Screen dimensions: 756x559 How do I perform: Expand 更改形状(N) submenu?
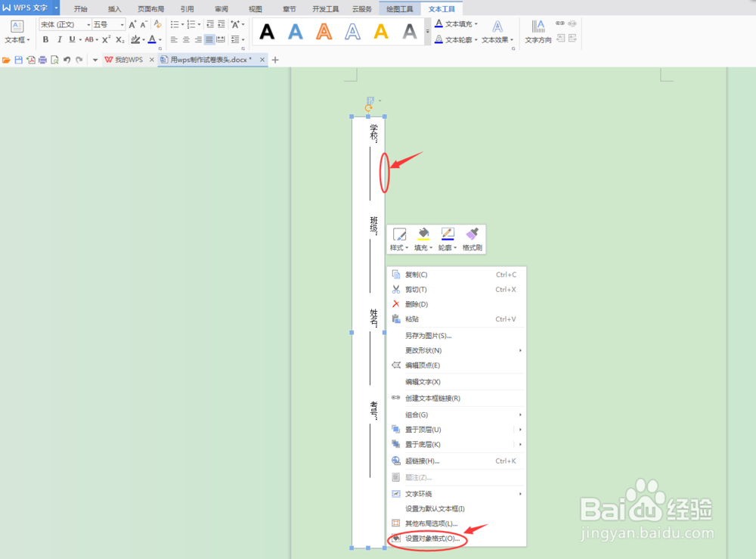(x=456, y=351)
